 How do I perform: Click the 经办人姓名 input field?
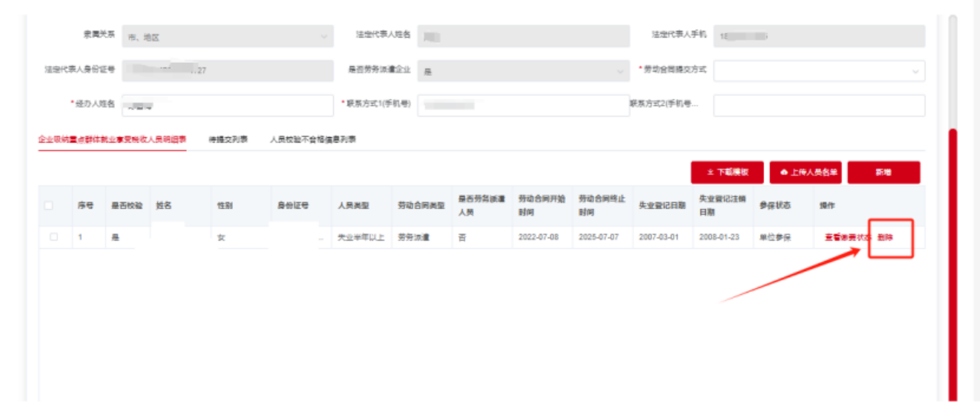click(x=227, y=106)
